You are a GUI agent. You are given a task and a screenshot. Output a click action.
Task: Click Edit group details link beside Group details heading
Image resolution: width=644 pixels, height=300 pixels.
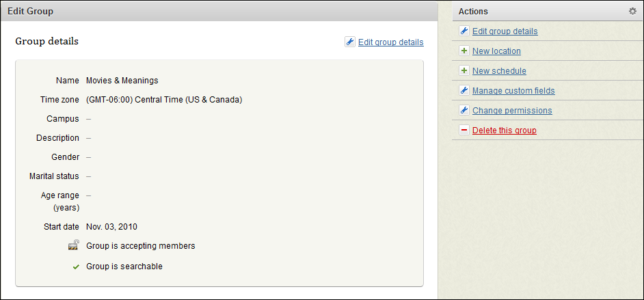390,42
